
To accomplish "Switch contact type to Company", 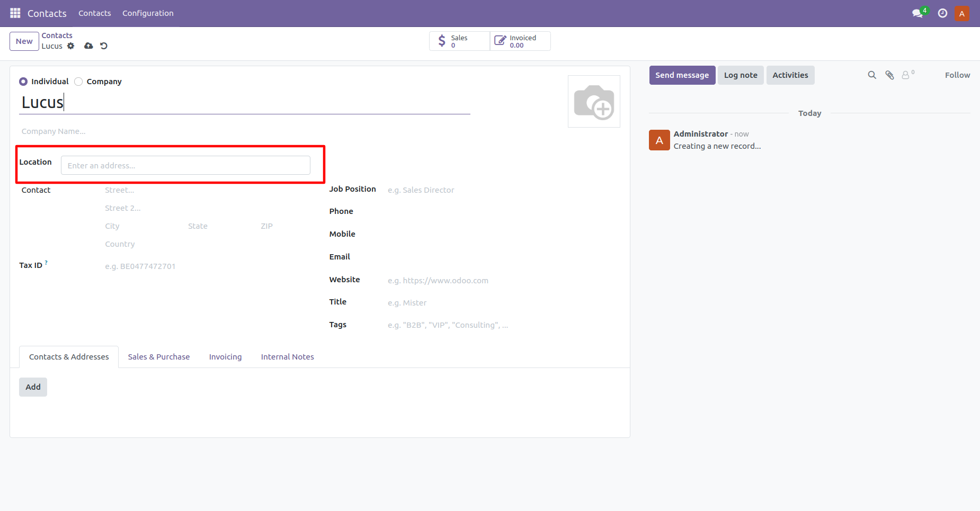I will click(78, 81).
